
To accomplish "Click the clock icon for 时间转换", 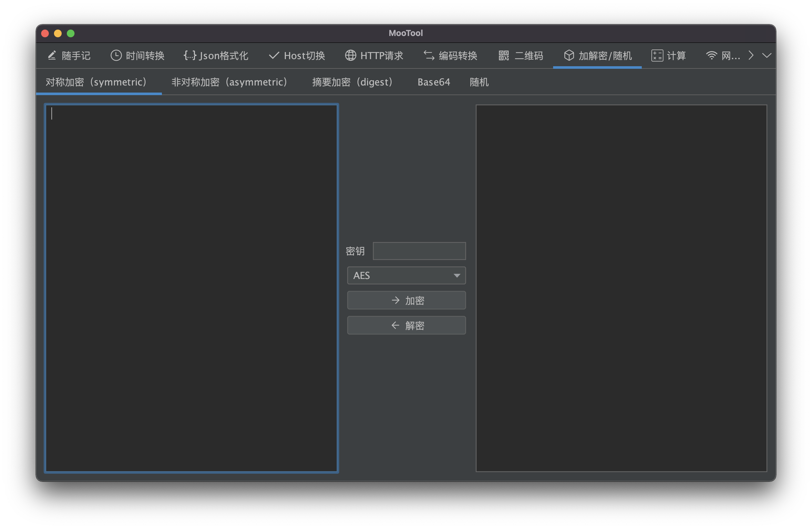I will coord(116,55).
